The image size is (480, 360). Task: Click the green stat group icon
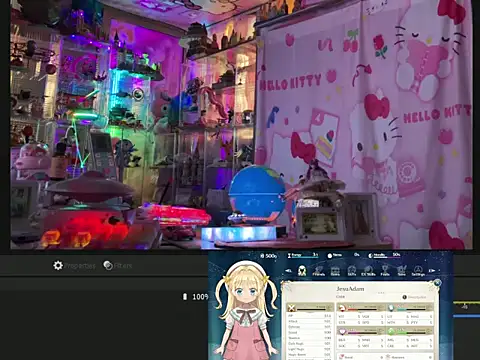[391, 331]
